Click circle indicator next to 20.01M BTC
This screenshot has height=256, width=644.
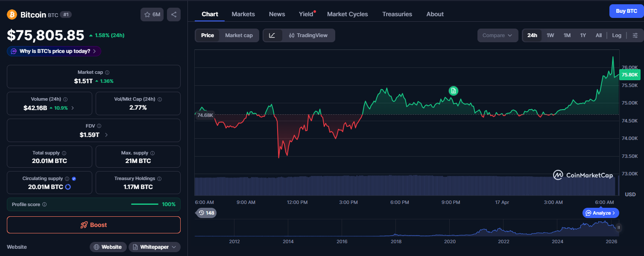click(x=68, y=187)
